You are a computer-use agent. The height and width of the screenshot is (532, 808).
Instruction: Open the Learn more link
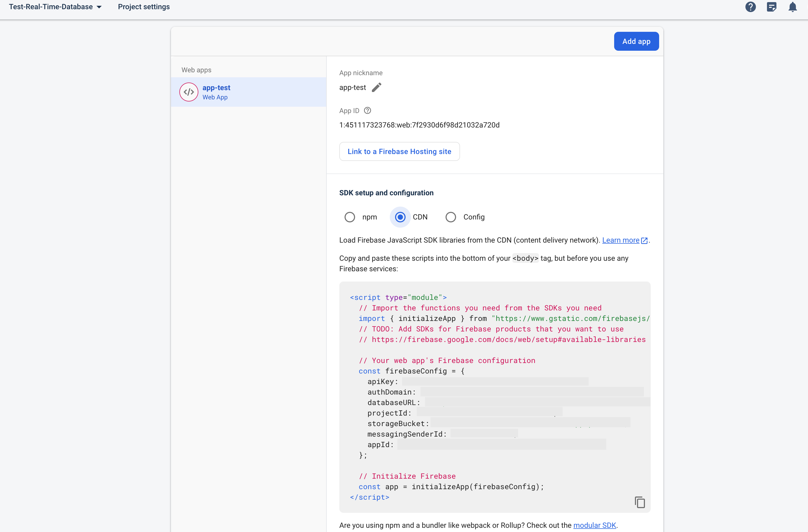(x=621, y=240)
